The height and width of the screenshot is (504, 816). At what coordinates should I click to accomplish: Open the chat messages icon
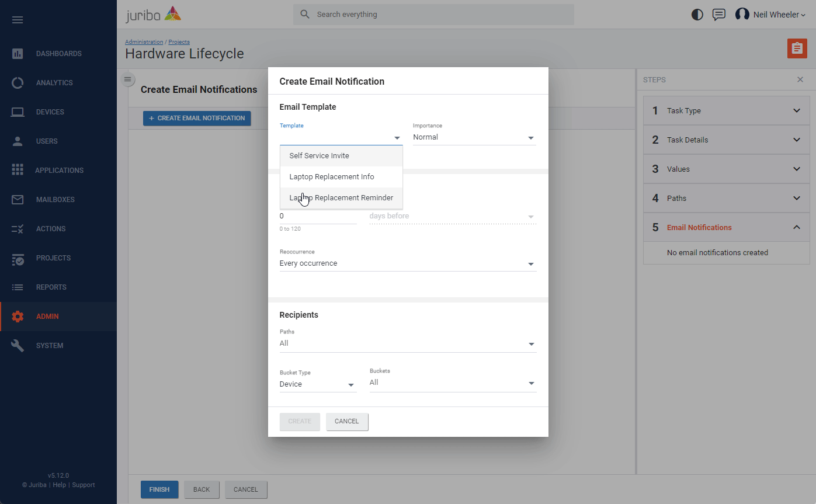click(x=719, y=15)
